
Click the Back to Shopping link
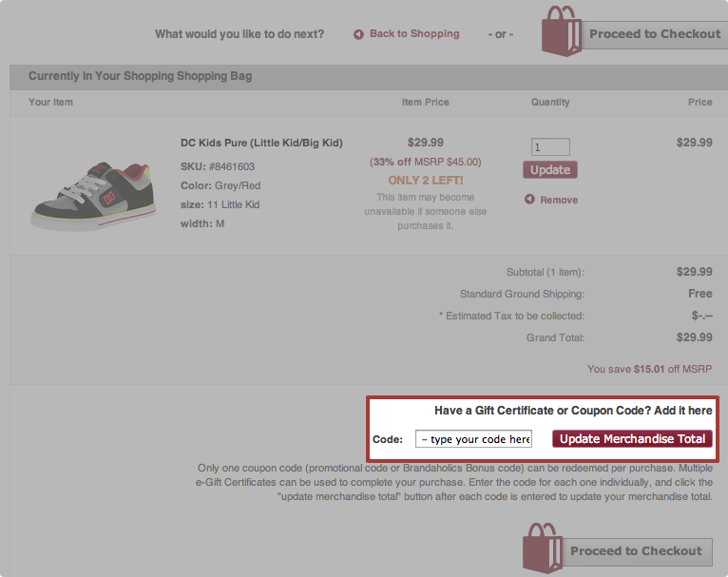click(x=413, y=34)
